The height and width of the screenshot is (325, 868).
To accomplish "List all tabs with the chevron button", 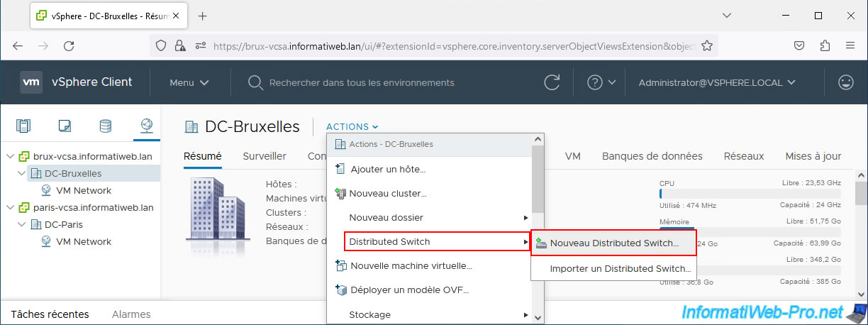I will click(x=727, y=16).
